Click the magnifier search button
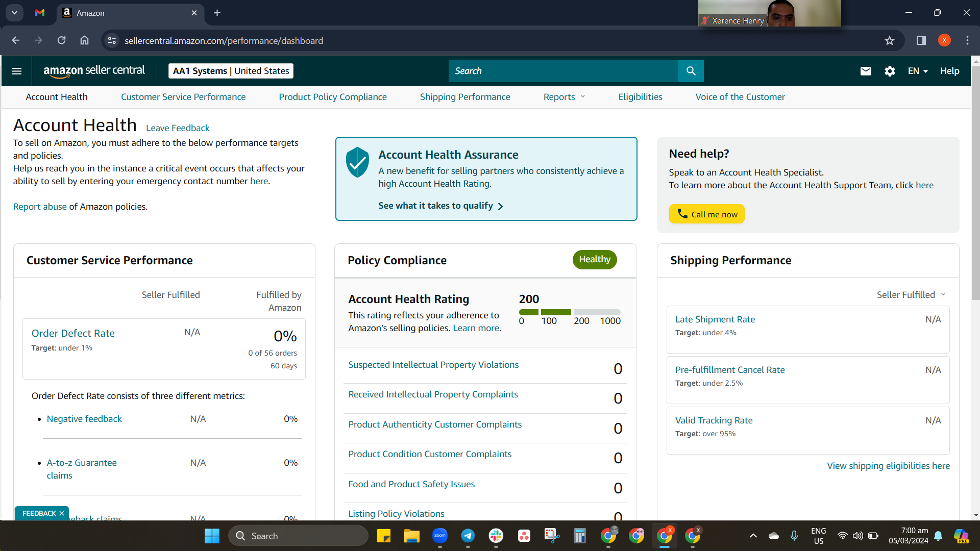 pos(691,71)
